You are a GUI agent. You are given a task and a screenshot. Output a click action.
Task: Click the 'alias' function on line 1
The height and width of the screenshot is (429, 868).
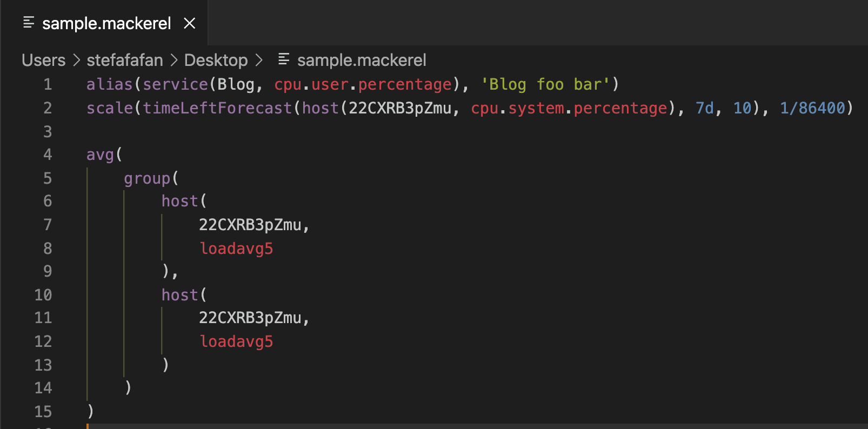coord(109,84)
